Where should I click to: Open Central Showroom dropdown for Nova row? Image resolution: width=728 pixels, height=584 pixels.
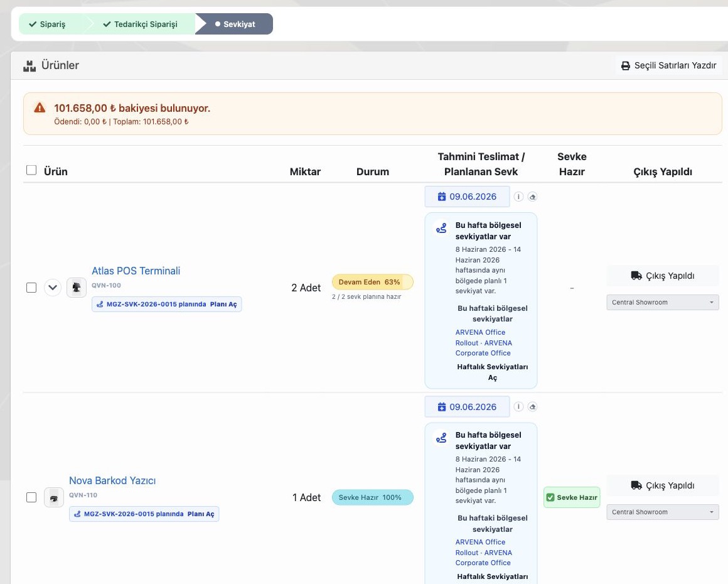pyautogui.click(x=663, y=512)
